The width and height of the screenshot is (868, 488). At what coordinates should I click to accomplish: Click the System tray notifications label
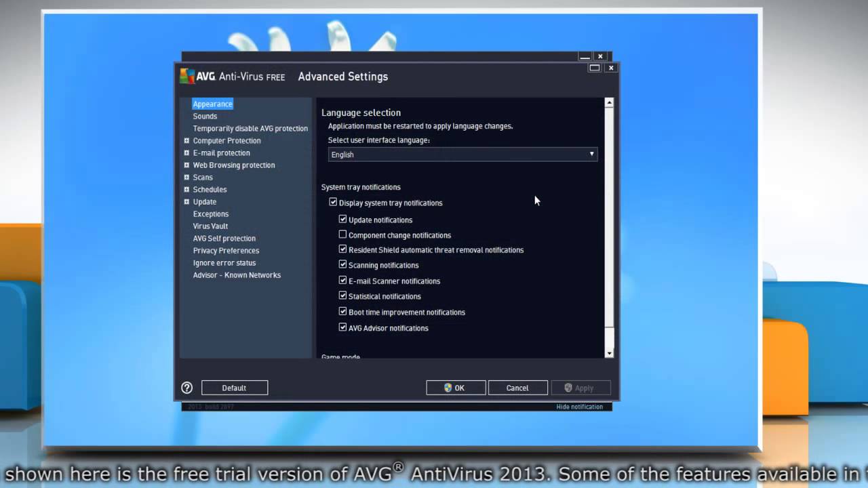click(x=361, y=187)
